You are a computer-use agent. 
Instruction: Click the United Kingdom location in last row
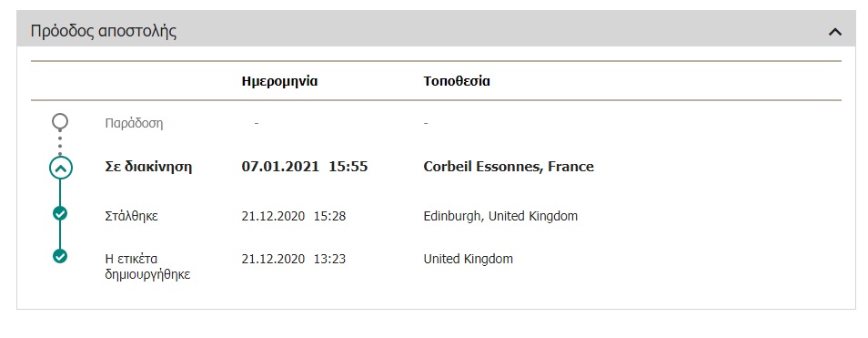pos(469,259)
